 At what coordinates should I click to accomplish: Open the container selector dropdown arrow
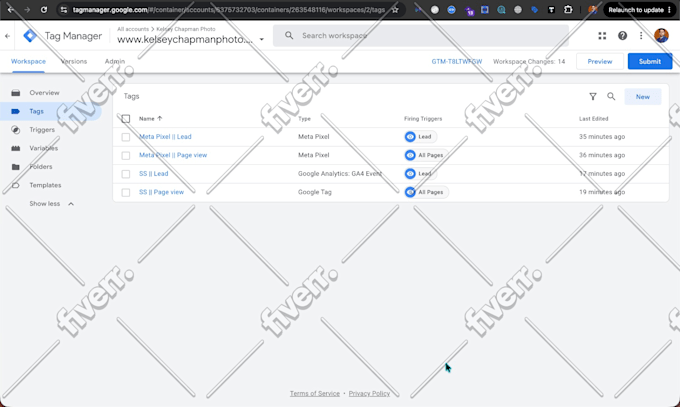tap(262, 39)
